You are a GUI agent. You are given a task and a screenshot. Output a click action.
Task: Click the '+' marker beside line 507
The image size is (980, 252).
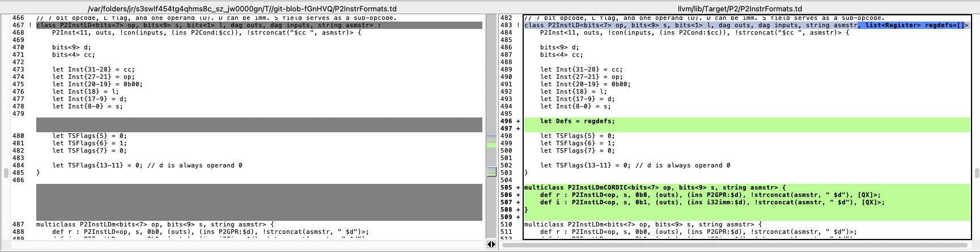coord(518,202)
